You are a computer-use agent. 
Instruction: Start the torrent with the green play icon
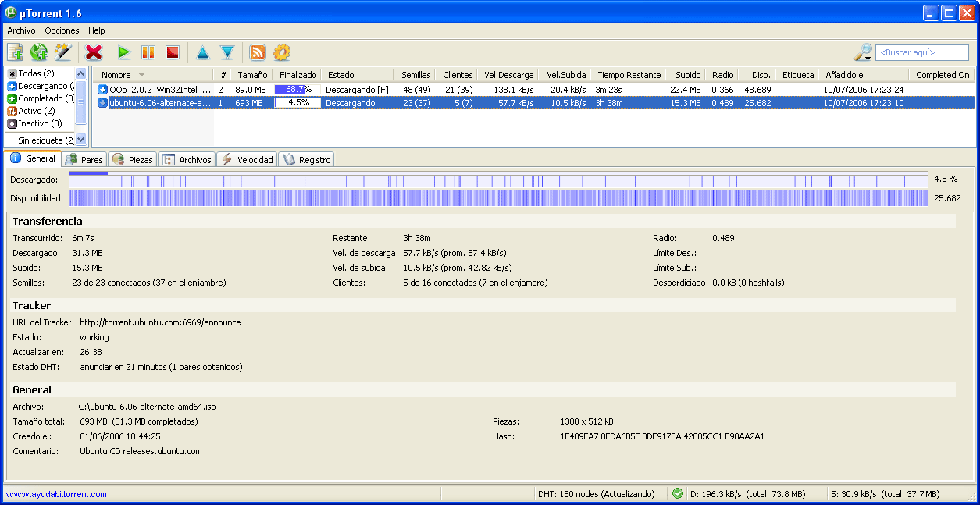[124, 52]
